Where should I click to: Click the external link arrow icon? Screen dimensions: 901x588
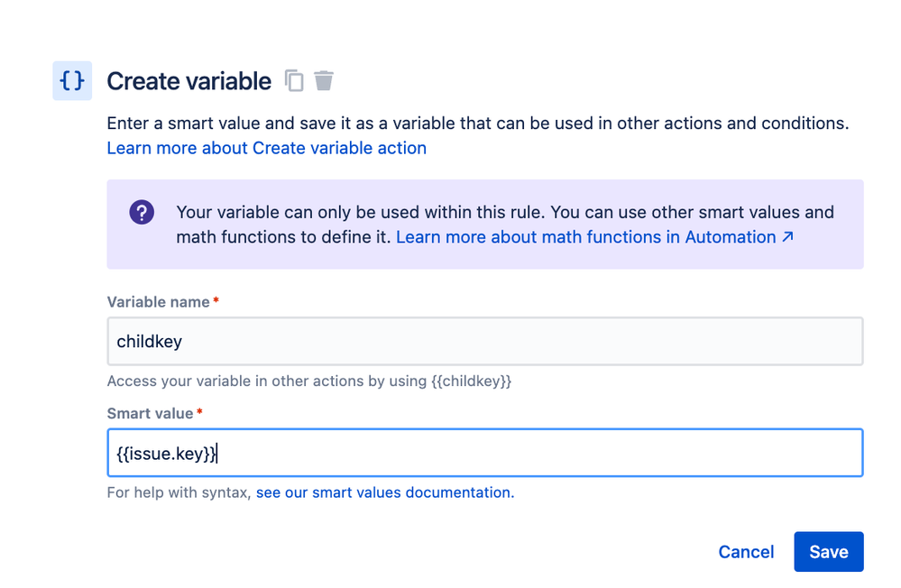(787, 237)
